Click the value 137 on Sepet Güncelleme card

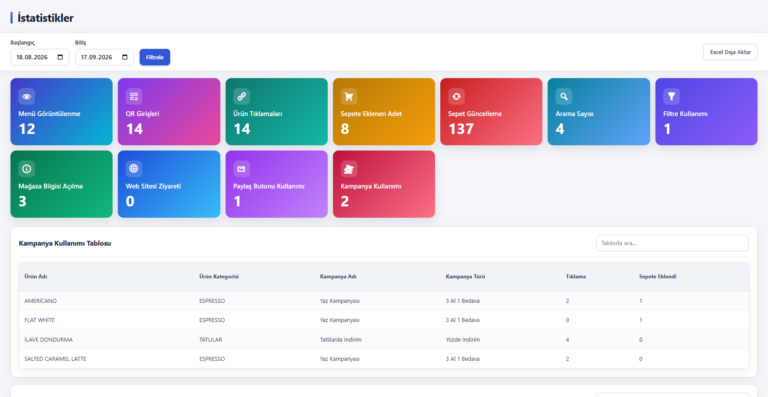click(x=461, y=129)
